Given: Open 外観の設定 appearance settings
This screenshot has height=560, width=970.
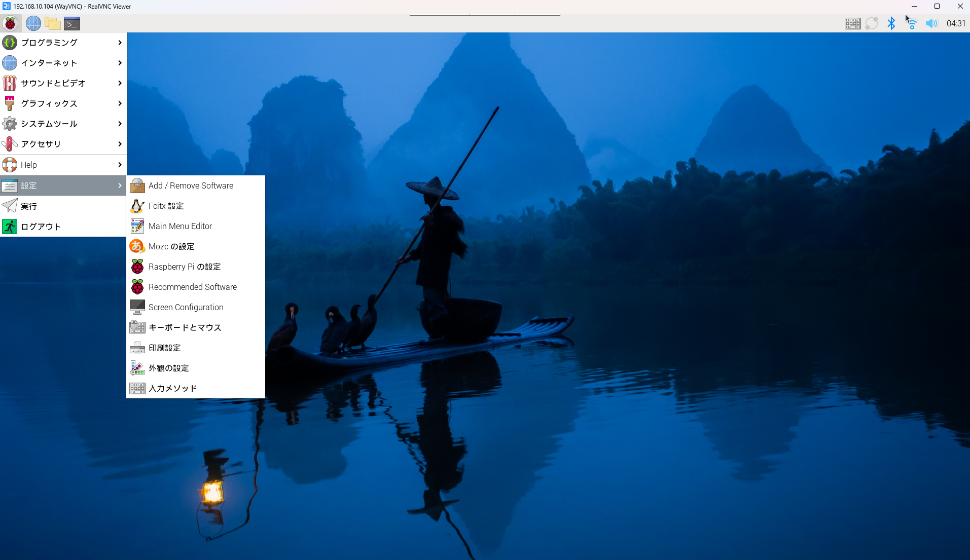Looking at the screenshot, I should point(196,368).
